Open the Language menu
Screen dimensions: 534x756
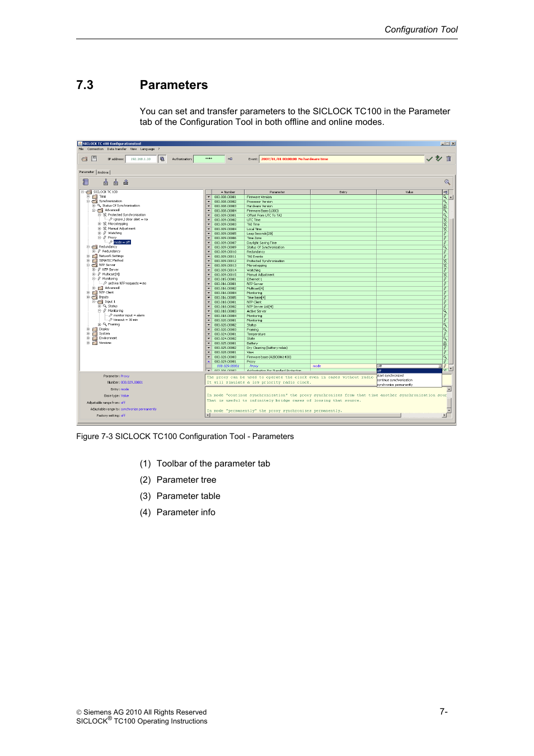coord(147,149)
